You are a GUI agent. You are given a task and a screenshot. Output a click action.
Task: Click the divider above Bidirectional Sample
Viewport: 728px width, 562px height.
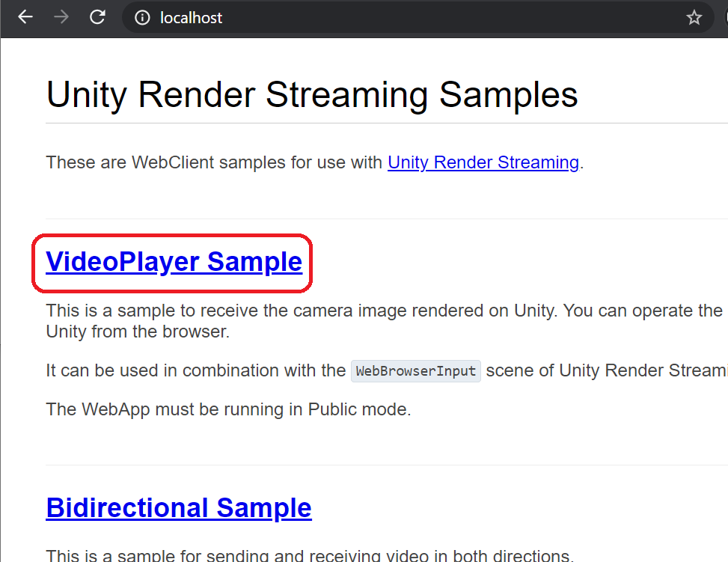click(374, 465)
